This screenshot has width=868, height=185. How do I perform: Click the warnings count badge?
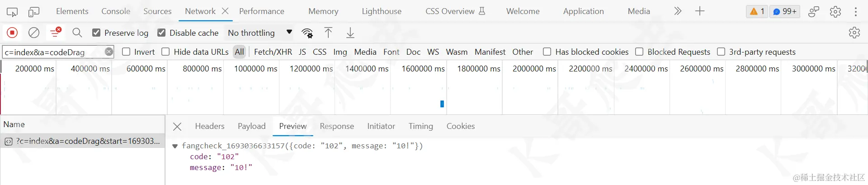tap(757, 11)
